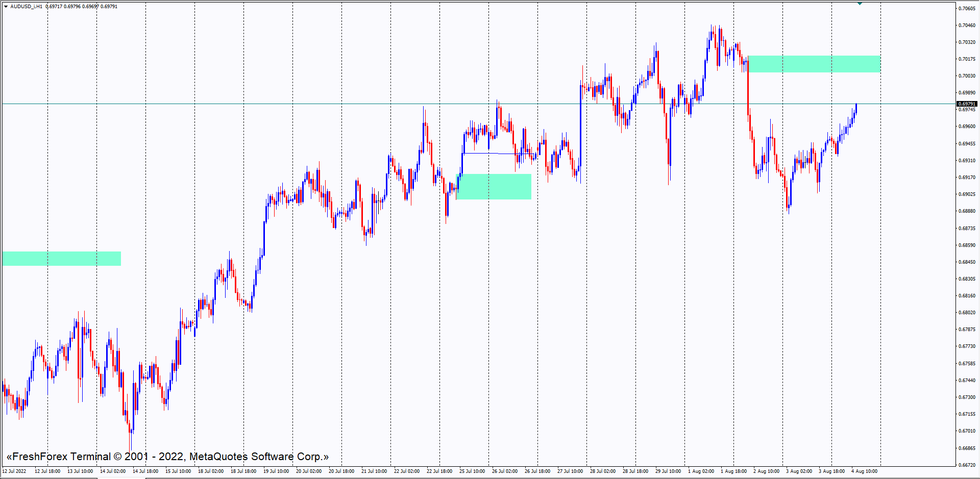This screenshot has width=980, height=479.
Task: Select the short blue horizontal trend line
Action: click(x=490, y=153)
